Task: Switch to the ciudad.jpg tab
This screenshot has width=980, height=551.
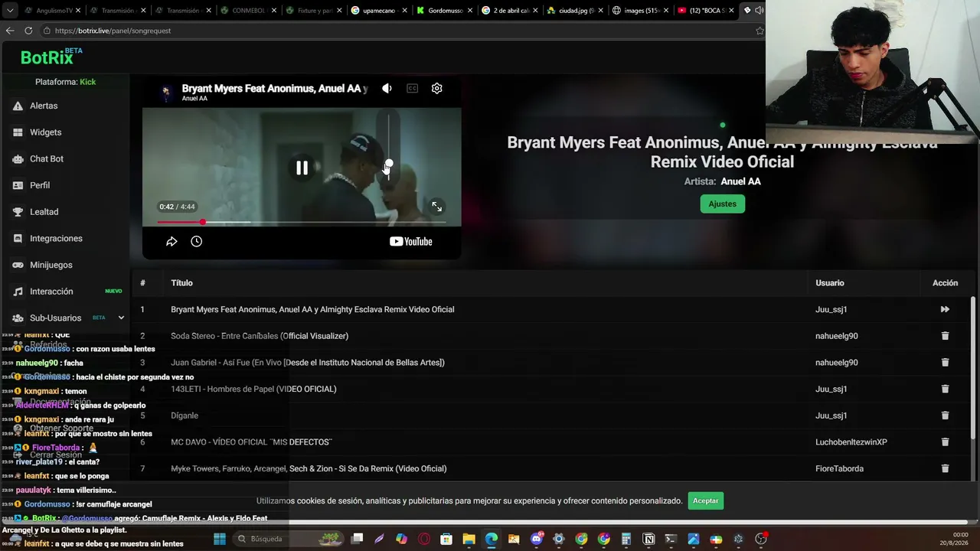Action: point(576,11)
